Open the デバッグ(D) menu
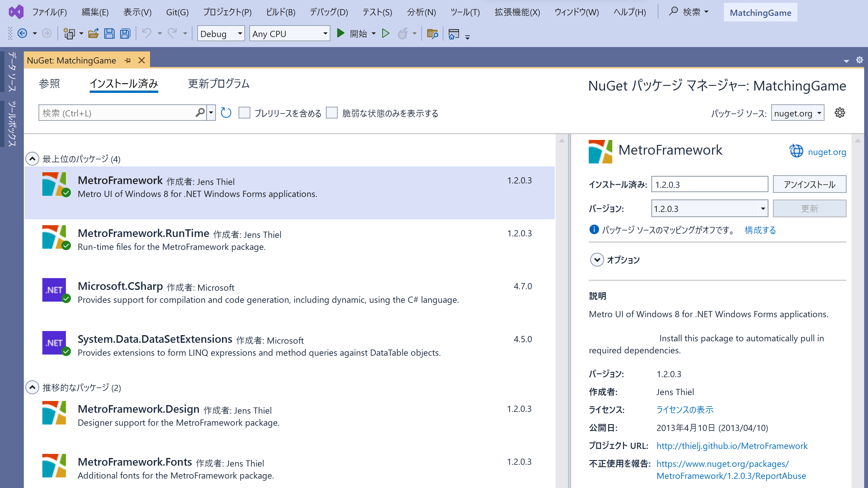Image resolution: width=868 pixels, height=488 pixels. pyautogui.click(x=329, y=12)
